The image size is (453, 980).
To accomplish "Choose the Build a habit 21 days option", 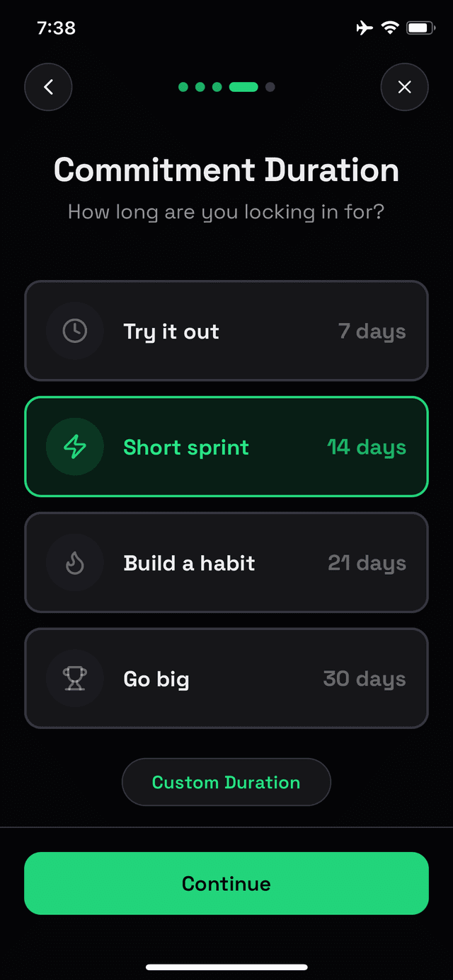I will click(226, 563).
